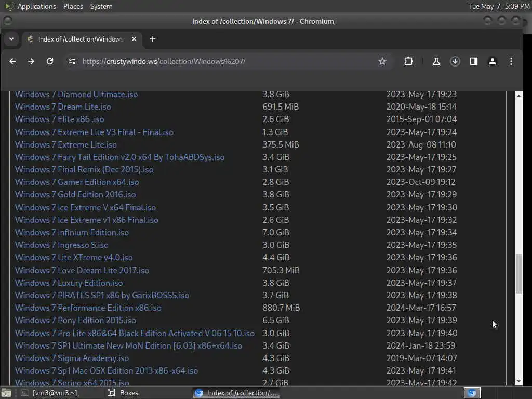The width and height of the screenshot is (532, 399).
Task: Select the 691.5 MiB size value
Action: [281, 107]
